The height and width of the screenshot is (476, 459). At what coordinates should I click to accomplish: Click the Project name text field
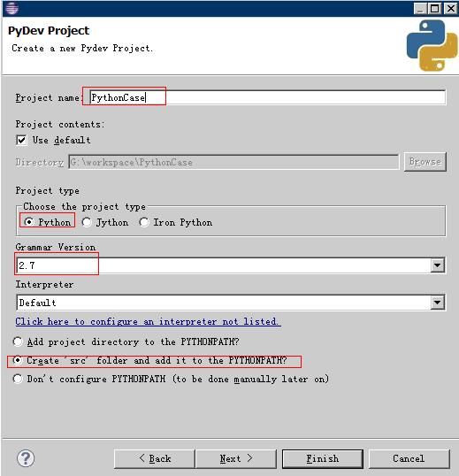[268, 97]
